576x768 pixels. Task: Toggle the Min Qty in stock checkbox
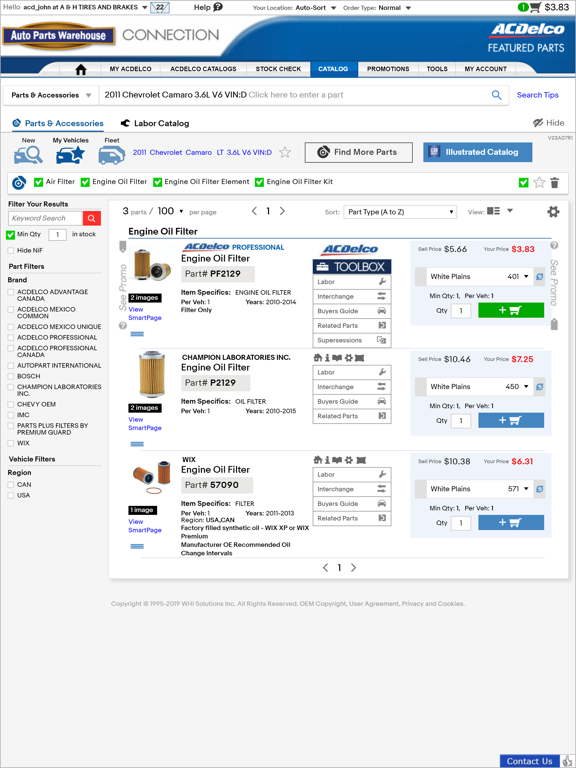click(x=10, y=235)
